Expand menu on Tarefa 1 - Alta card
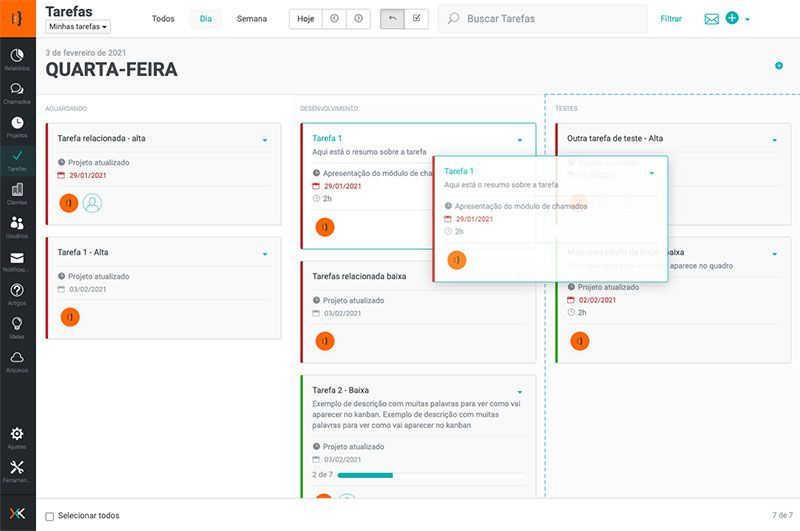 [x=265, y=254]
